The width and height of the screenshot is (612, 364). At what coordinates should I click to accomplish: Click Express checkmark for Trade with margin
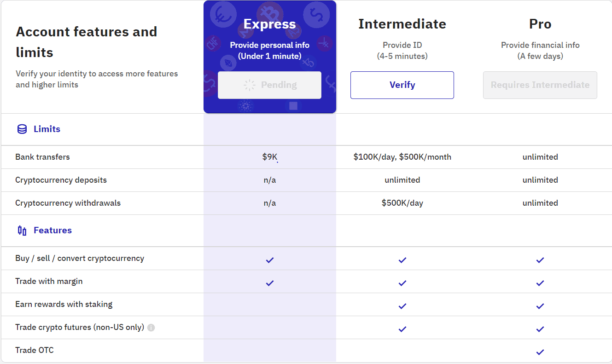coord(270,283)
